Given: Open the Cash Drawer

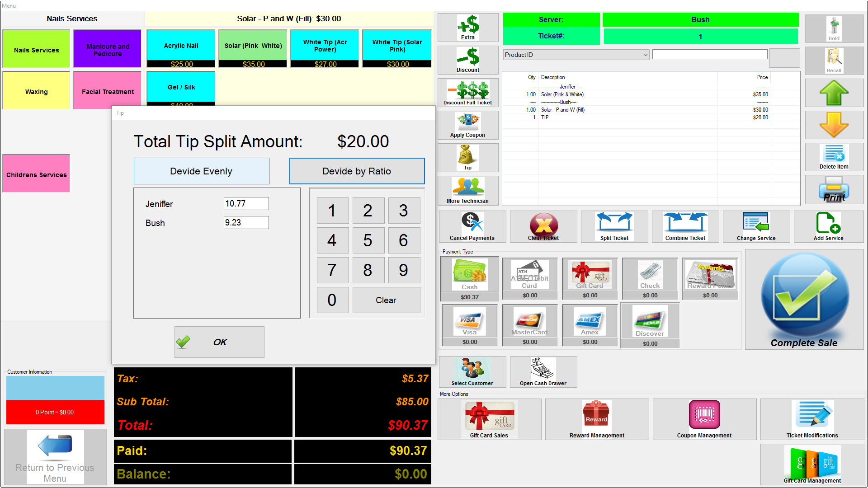Looking at the screenshot, I should pyautogui.click(x=543, y=371).
